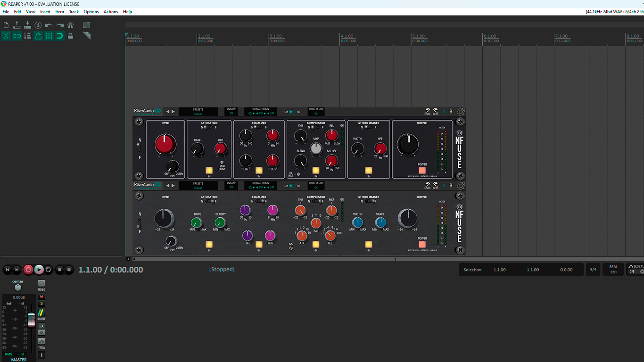The width and height of the screenshot is (644, 362).
Task: Open Presets dropdown in top NFuse plugin
Action: coord(198,112)
